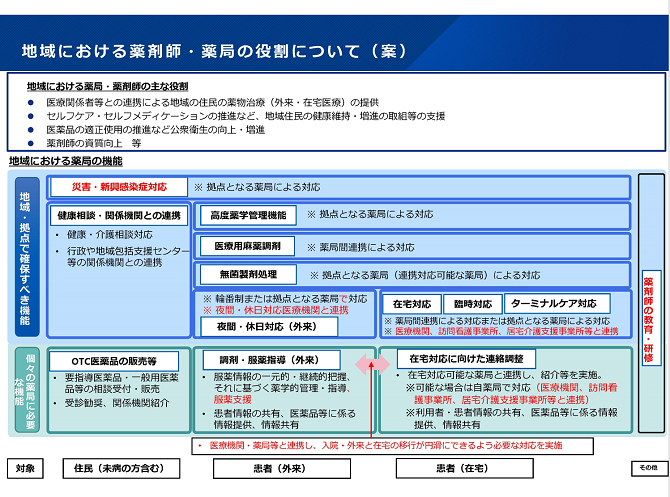
Task: Select box 患者（外来）
Action: (x=282, y=468)
